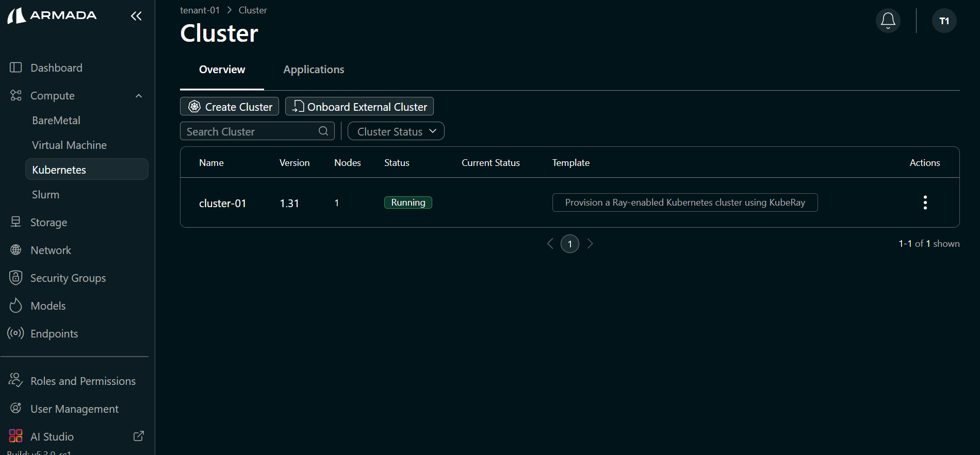
Task: Click Onboard External Cluster button
Action: [x=360, y=106]
